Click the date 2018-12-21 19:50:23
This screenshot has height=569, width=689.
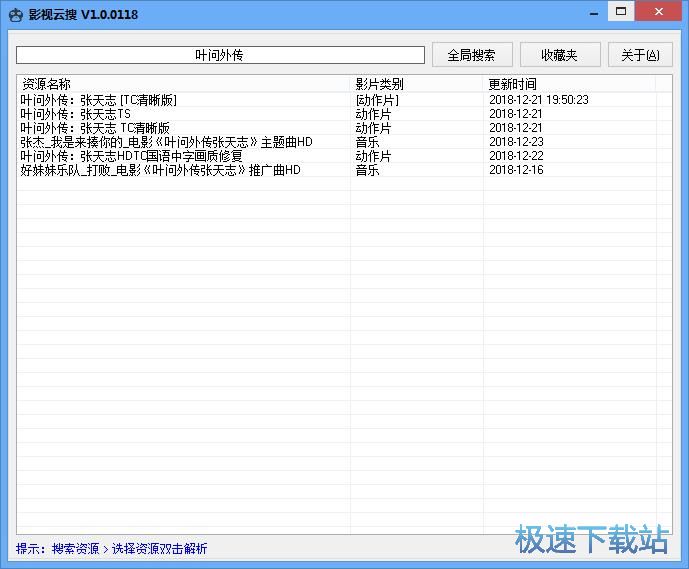click(539, 100)
